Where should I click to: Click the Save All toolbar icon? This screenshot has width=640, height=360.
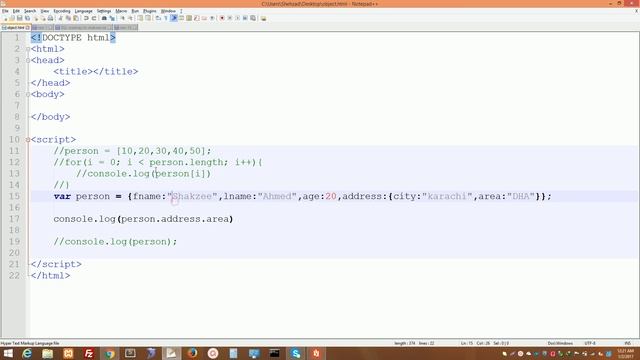pyautogui.click(x=27, y=18)
